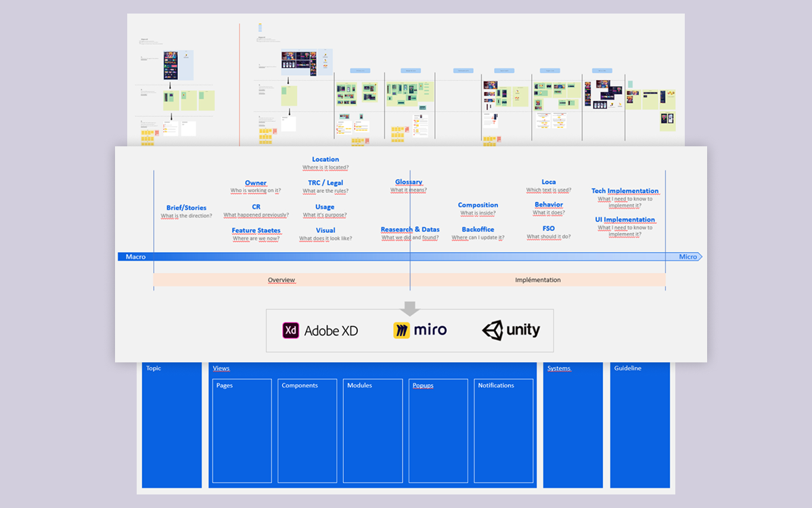The height and width of the screenshot is (508, 812).
Task: Select the Tech Implementation heading
Action: pos(625,191)
